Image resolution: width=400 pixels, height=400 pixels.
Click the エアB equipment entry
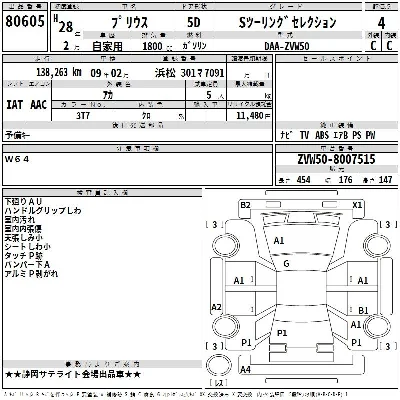(x=340, y=135)
